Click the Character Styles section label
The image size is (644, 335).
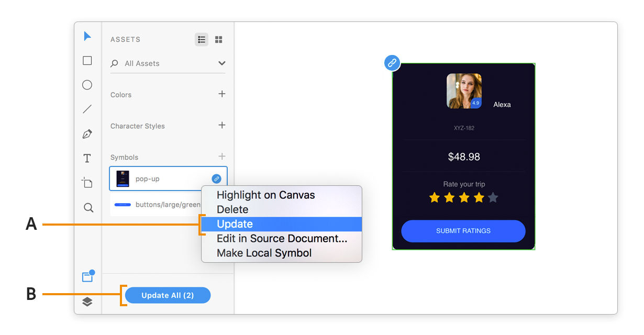point(138,126)
